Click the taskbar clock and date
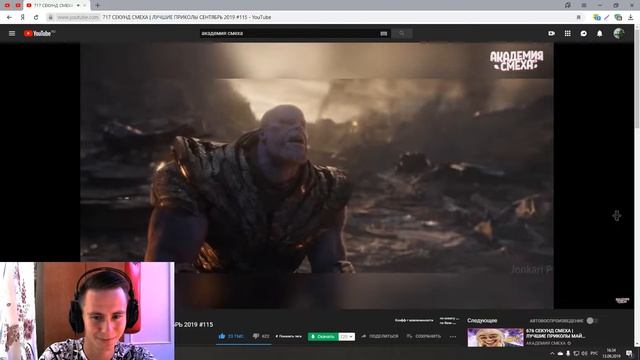The width and height of the screenshot is (640, 360). point(611,353)
